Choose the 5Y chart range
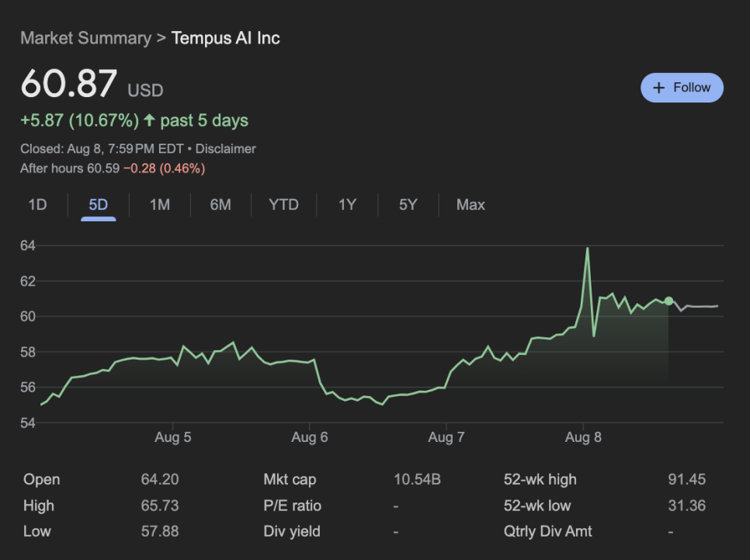Viewport: 750px width, 560px height. [408, 205]
